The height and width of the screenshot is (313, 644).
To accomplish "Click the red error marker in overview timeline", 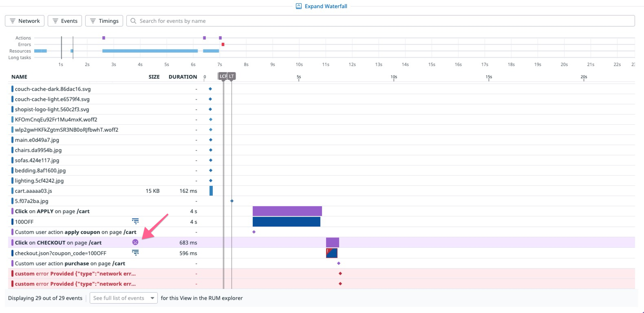I will [223, 44].
